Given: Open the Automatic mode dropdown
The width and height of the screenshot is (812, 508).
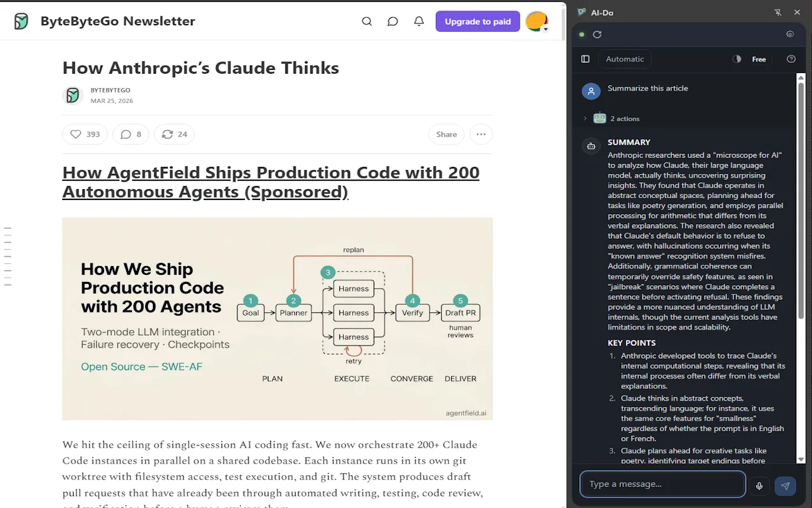Looking at the screenshot, I should pyautogui.click(x=625, y=58).
